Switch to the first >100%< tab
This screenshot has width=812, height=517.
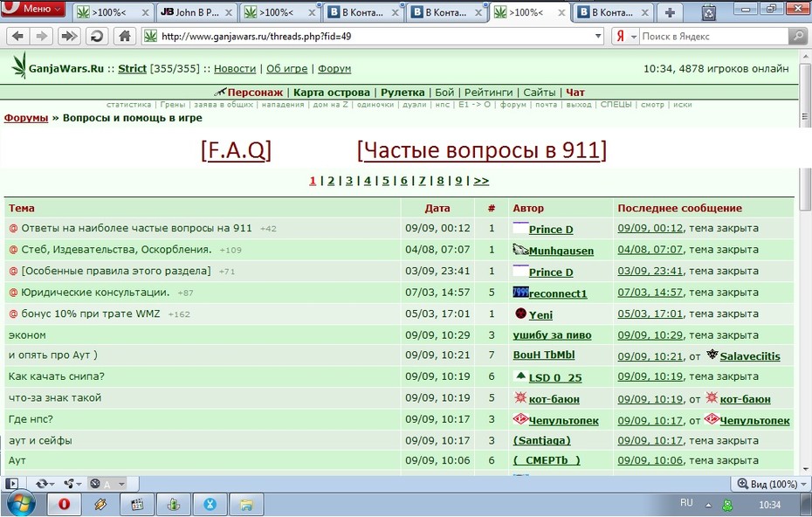tap(112, 12)
